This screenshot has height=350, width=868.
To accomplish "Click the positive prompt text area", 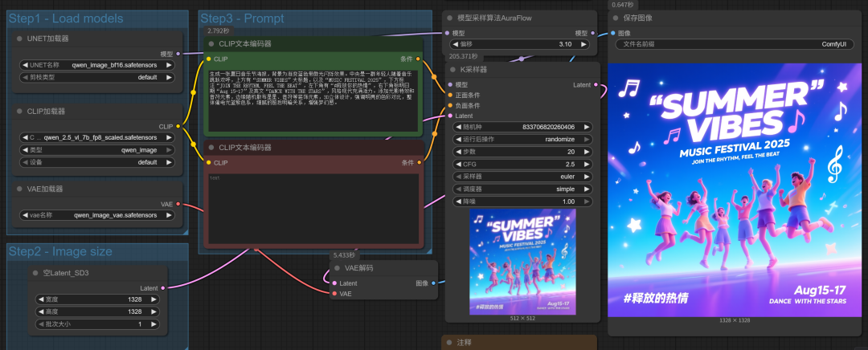I will pyautogui.click(x=313, y=100).
